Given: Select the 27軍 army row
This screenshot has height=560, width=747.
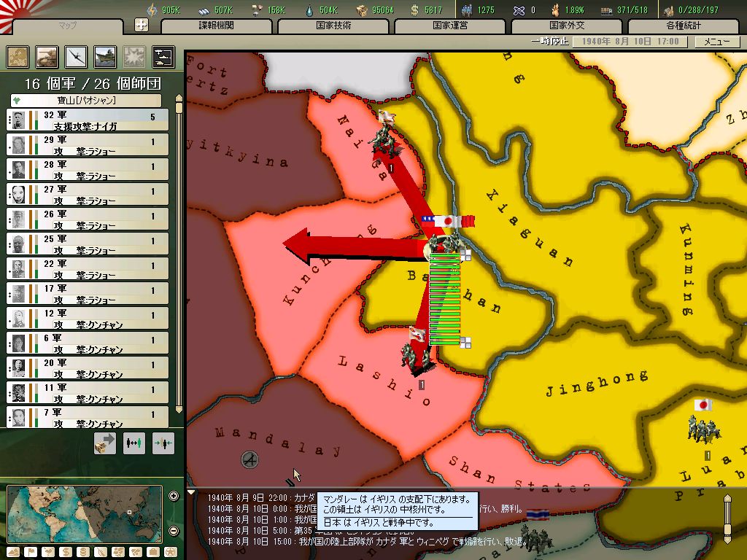Looking at the screenshot, I should point(88,194).
